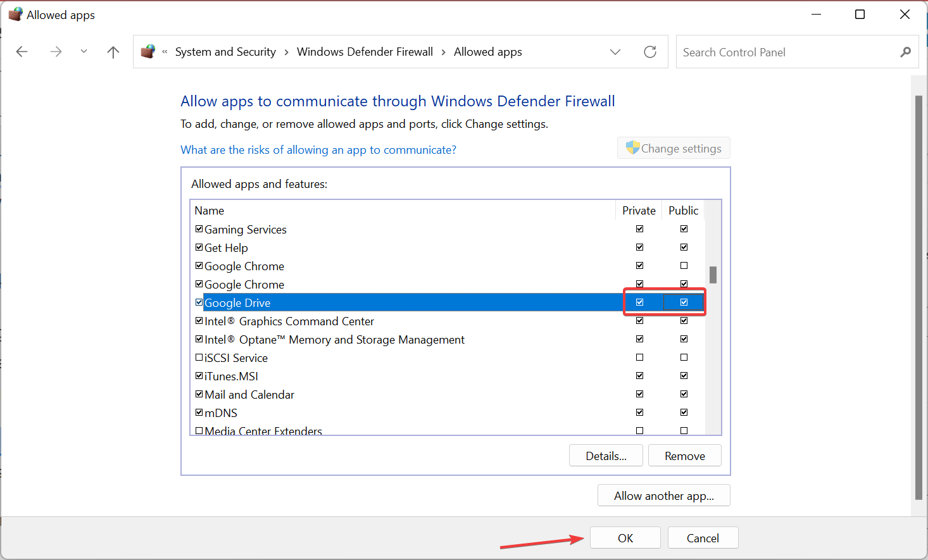Toggle Private for mDNS

pos(639,413)
